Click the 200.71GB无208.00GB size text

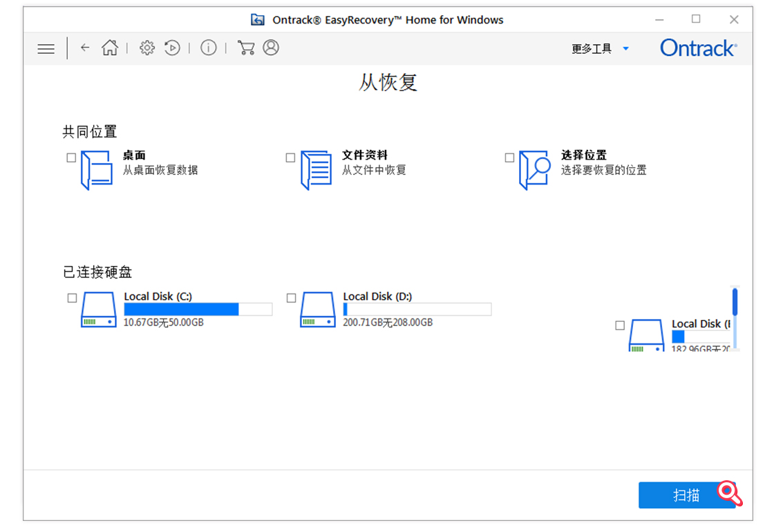(388, 323)
